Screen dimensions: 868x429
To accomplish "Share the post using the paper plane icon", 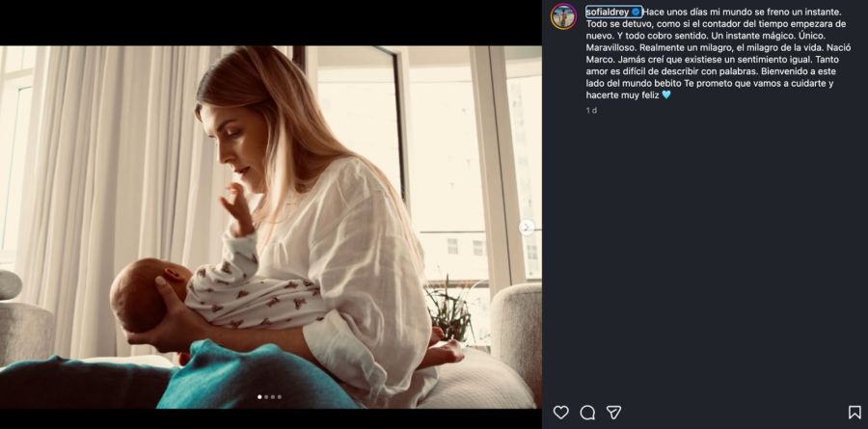I will [613, 413].
